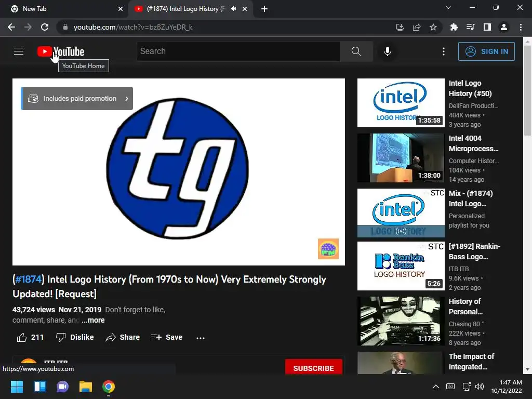Viewport: 532px width, 399px height.
Task: Click the Dislike button
Action: coord(75,337)
